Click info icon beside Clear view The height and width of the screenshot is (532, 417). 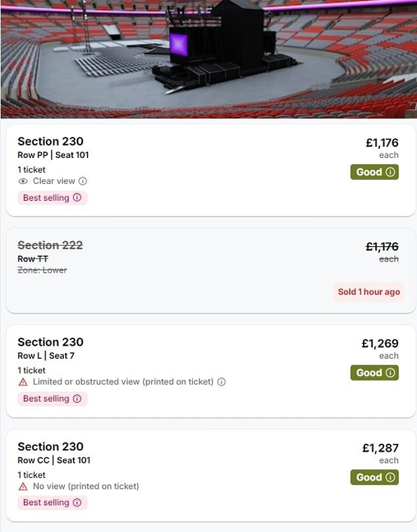coord(83,181)
